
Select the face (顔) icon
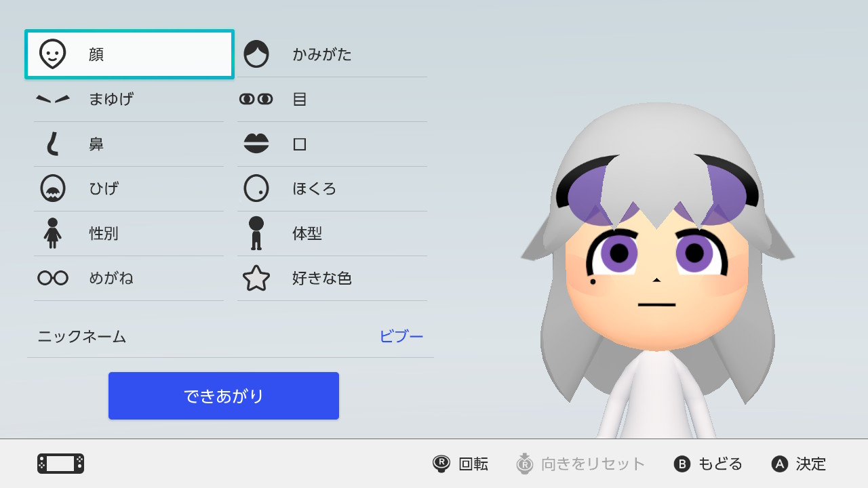pos(53,54)
